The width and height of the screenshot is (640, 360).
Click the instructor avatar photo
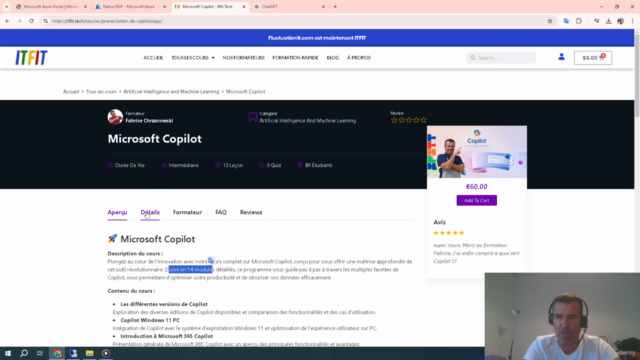pyautogui.click(x=115, y=117)
